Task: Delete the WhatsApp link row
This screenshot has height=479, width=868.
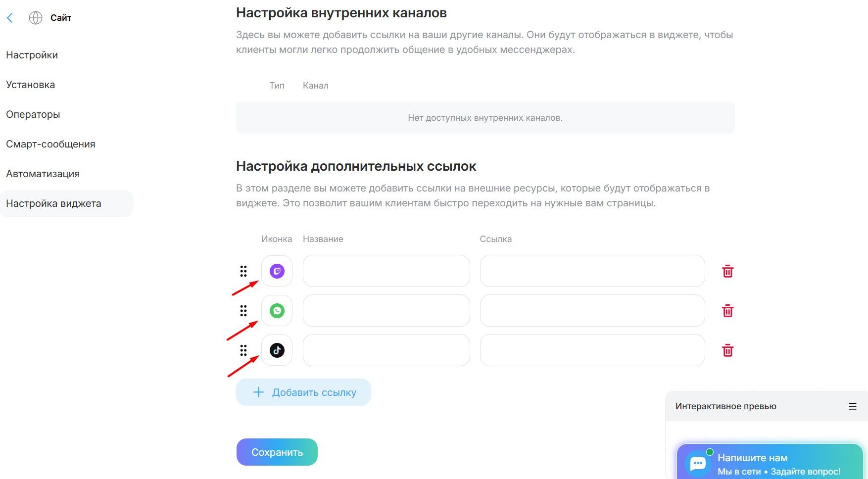Action: coord(727,311)
